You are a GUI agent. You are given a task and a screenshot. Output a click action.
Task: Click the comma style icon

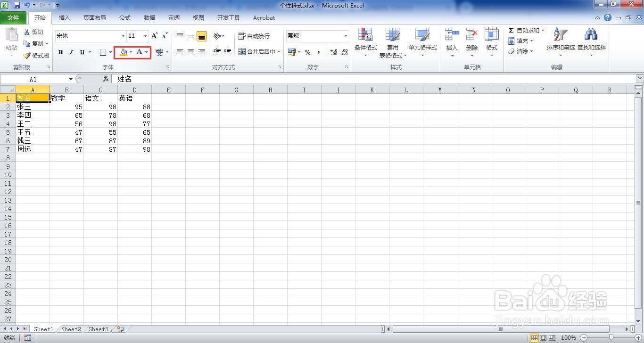coord(319,52)
